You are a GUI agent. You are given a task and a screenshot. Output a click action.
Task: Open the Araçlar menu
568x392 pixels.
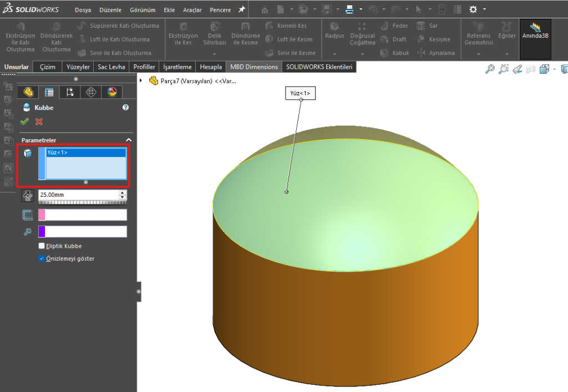(x=192, y=10)
